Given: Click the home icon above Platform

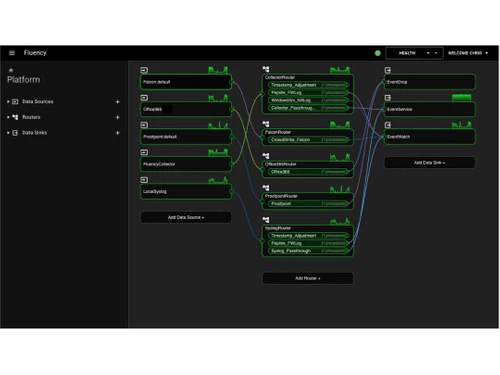Looking at the screenshot, I should point(11,70).
